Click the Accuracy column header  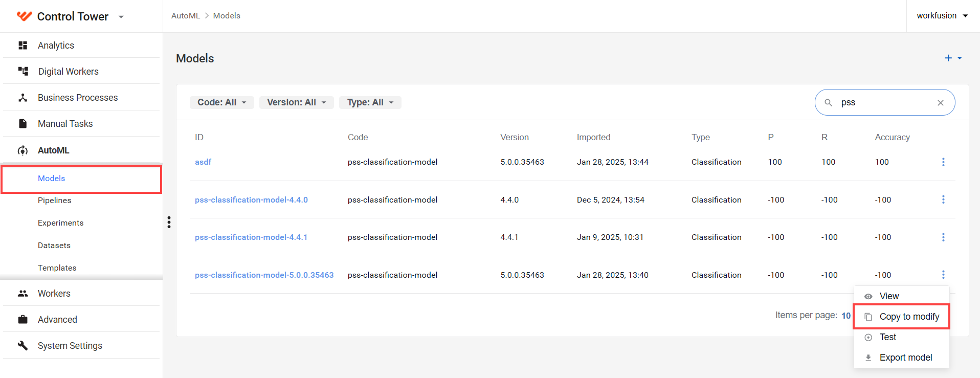(893, 138)
